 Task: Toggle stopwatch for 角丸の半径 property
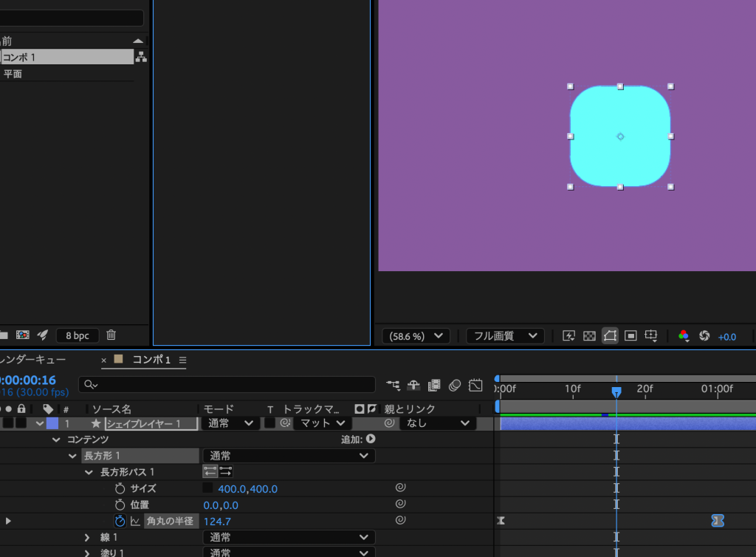[120, 522]
